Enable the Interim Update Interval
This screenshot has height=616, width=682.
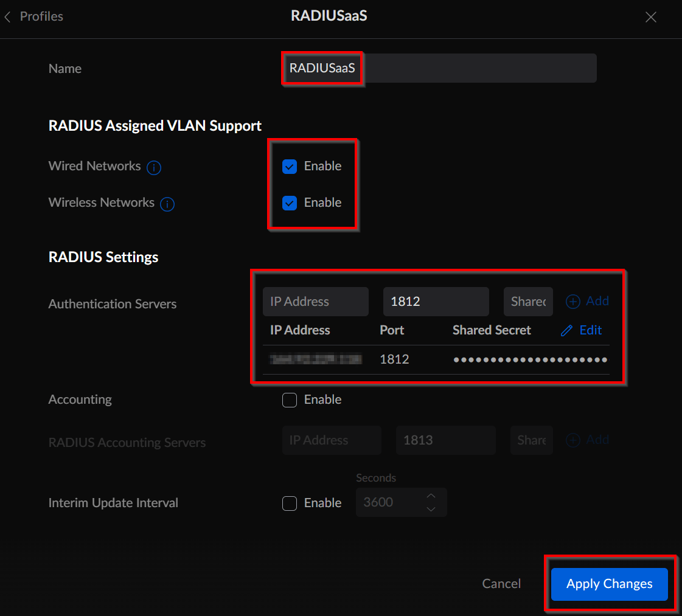[290, 503]
